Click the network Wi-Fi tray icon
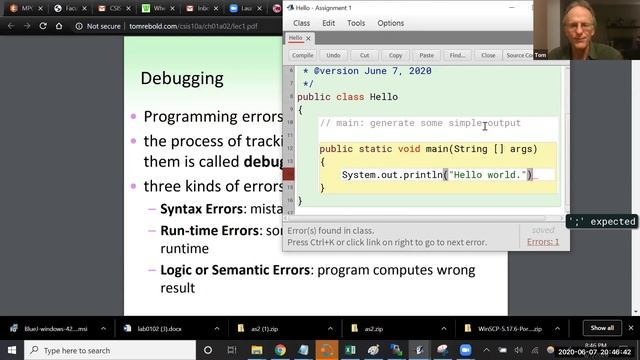Screen dimensions: 640x360 [x=535, y=350]
